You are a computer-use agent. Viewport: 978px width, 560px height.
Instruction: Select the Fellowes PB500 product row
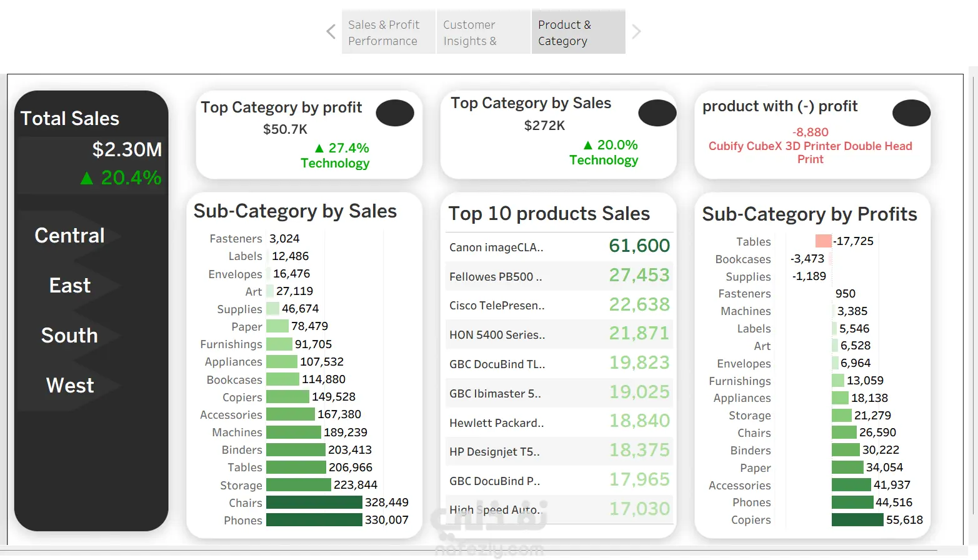pyautogui.click(x=559, y=276)
